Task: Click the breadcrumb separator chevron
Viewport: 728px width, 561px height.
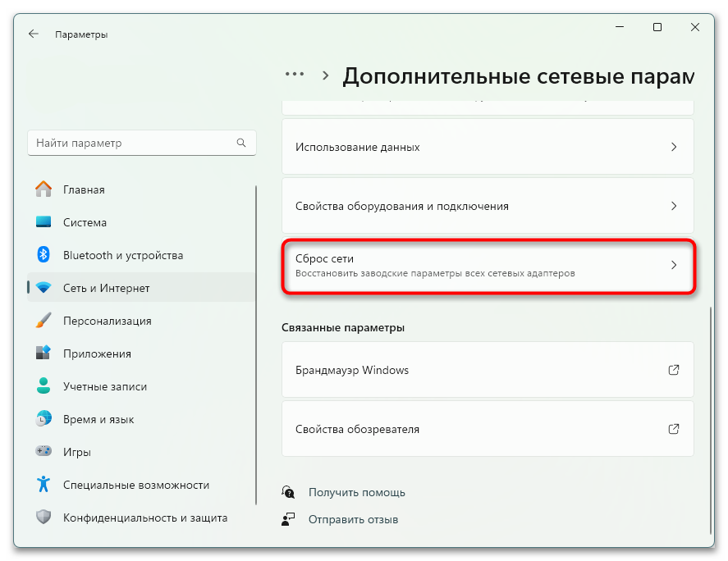Action: tap(326, 75)
